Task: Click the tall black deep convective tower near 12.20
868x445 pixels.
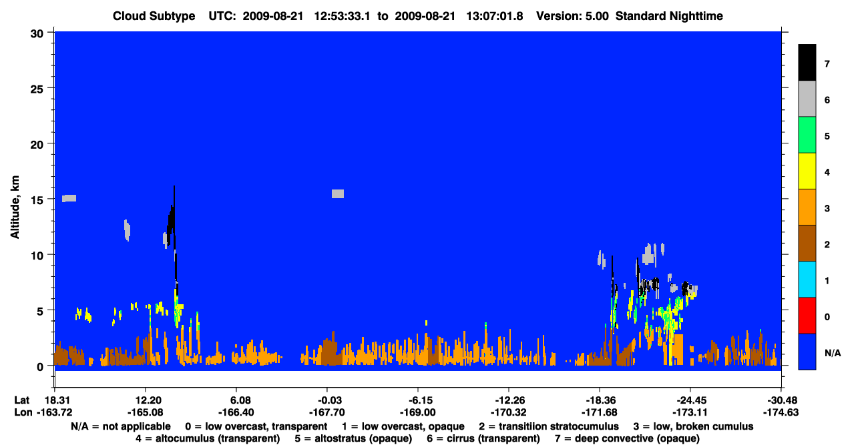Action: click(174, 234)
